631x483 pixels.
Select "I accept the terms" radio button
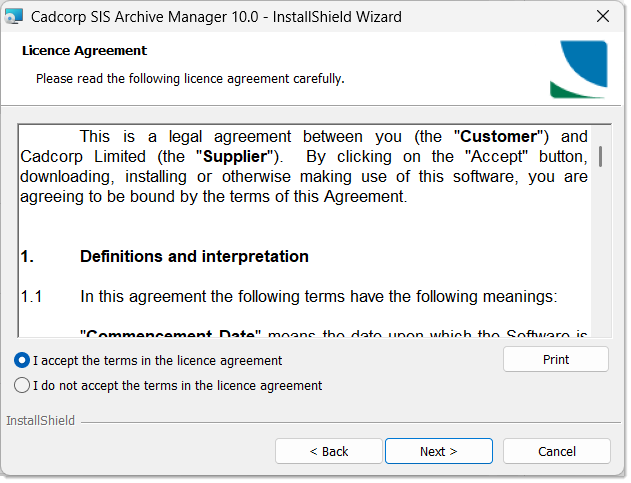tap(22, 361)
